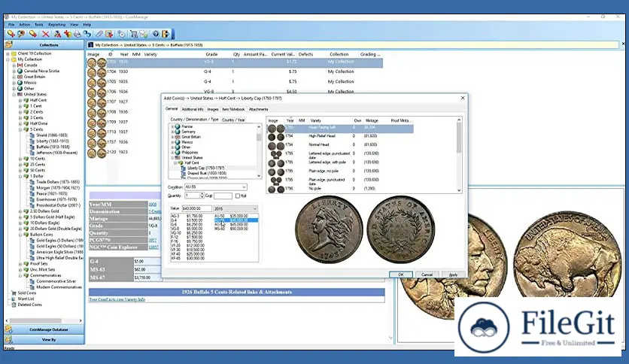The height and width of the screenshot is (364, 629).
Task: Open the Tools menu
Action: coord(39,25)
